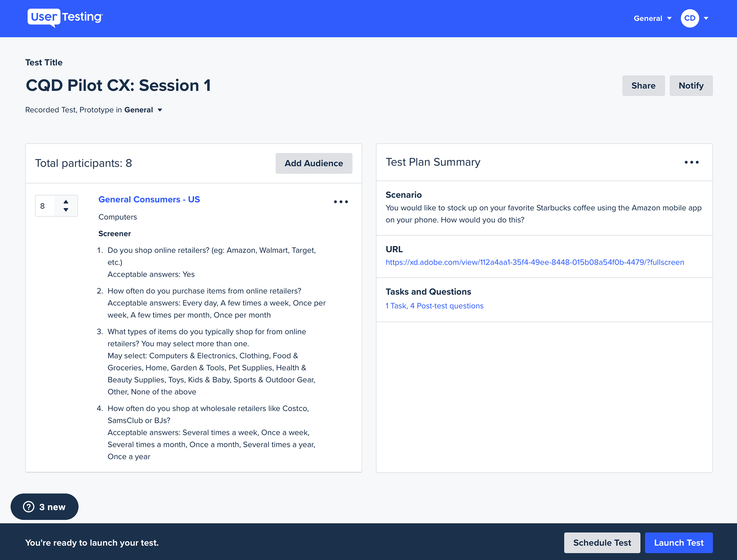Click the UserTesting logo

click(x=65, y=18)
